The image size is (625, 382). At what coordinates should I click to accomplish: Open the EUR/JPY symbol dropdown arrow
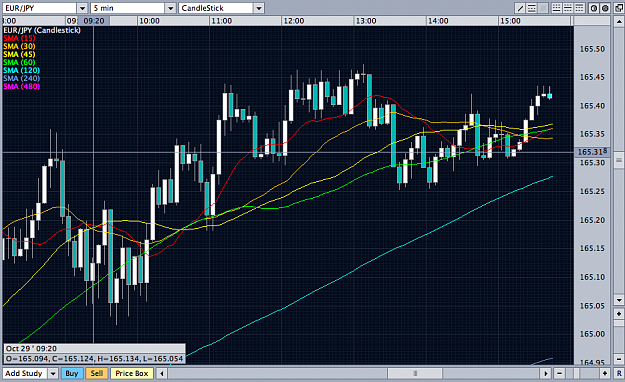tap(82, 8)
